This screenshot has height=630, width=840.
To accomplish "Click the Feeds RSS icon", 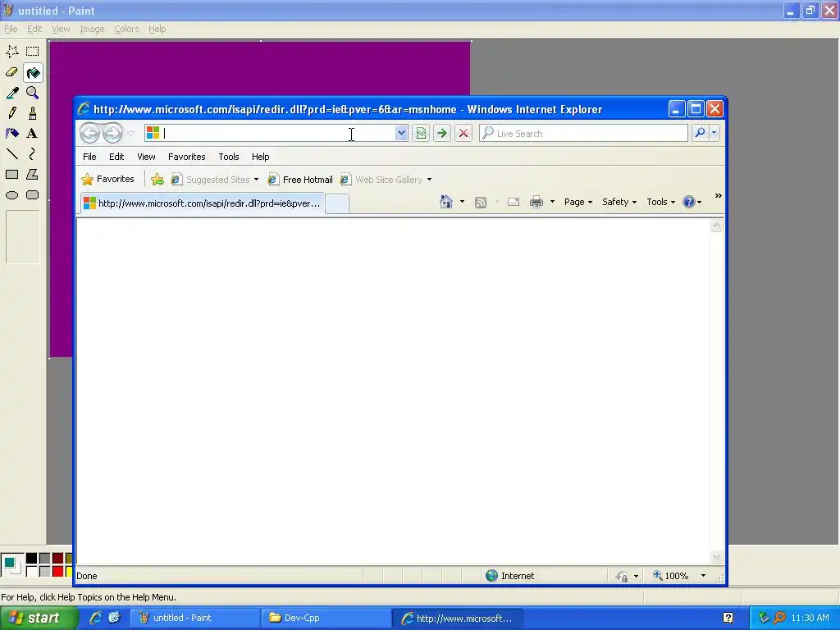I will 481,202.
